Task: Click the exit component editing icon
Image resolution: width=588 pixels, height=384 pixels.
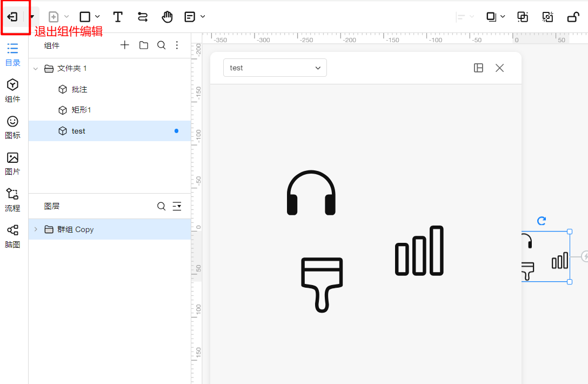Action: pyautogui.click(x=12, y=17)
